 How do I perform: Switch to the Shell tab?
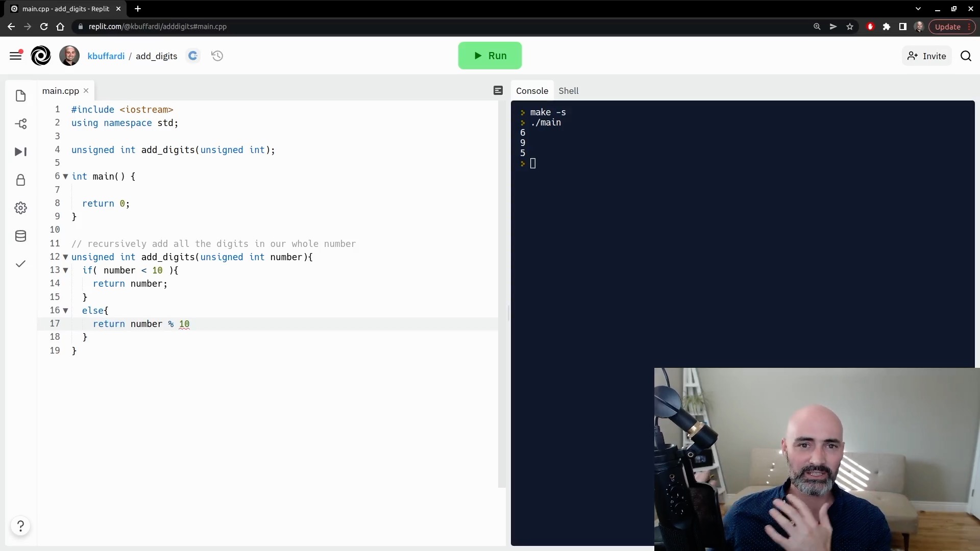[568, 91]
